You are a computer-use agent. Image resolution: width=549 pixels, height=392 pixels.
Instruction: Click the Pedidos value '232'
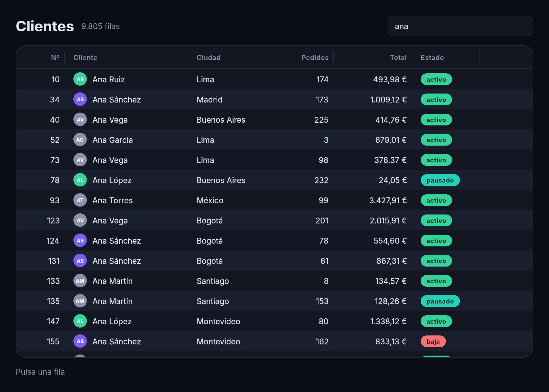321,180
